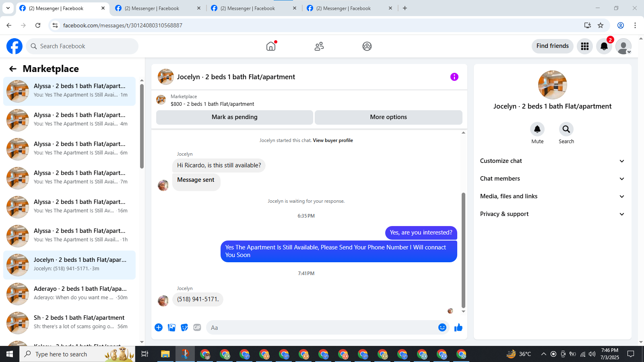Open Jocelyn chat in conversation list
644x362 pixels.
(69, 265)
